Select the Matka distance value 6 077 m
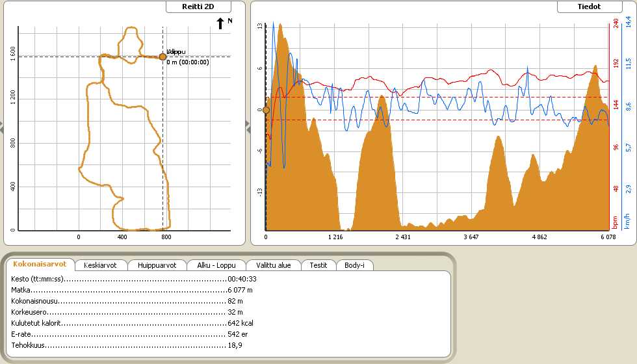 pyautogui.click(x=240, y=290)
